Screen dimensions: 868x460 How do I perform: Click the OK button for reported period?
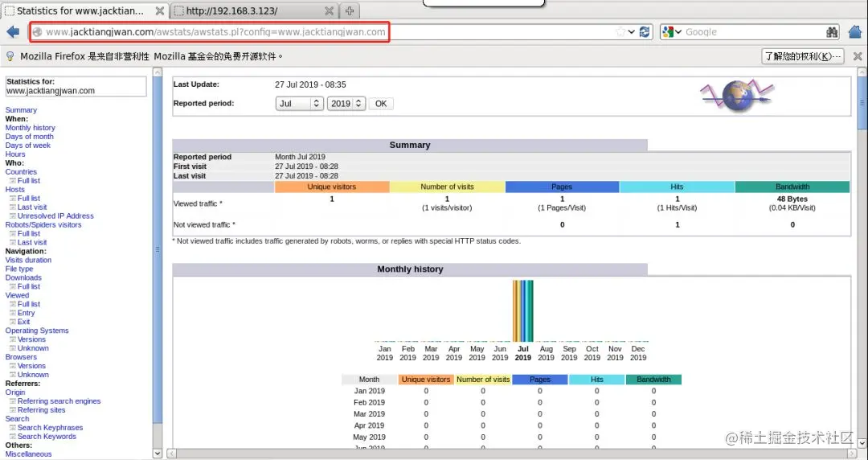[381, 104]
